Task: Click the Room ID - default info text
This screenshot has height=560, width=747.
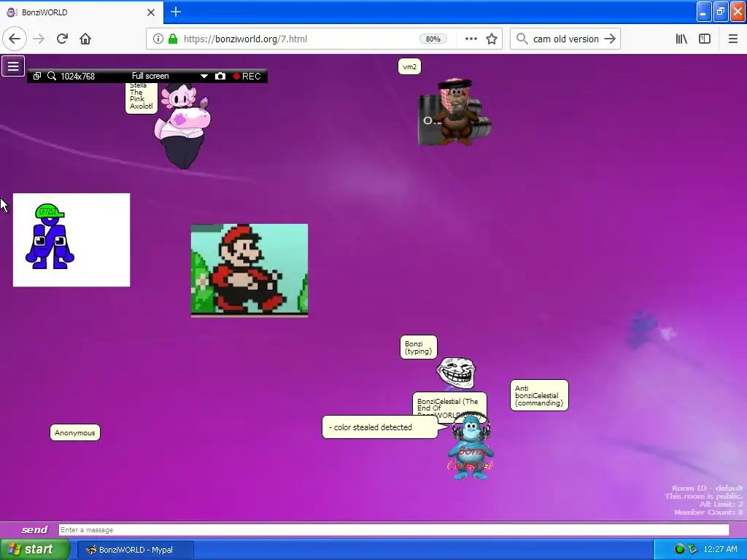Action: (707, 488)
